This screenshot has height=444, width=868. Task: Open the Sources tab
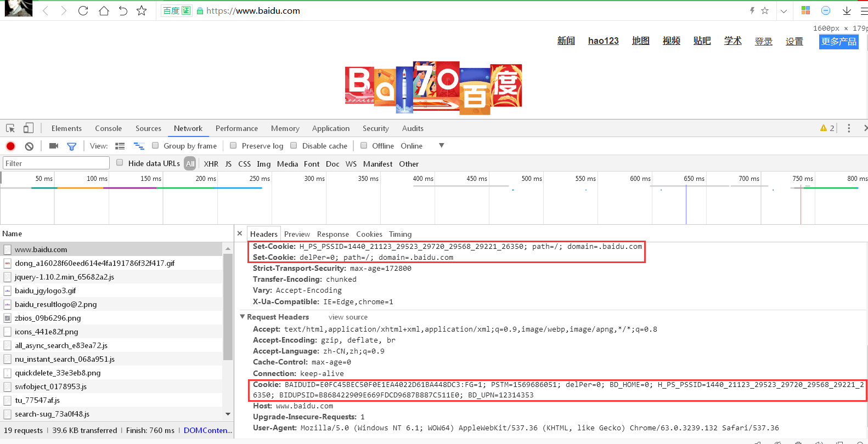148,128
